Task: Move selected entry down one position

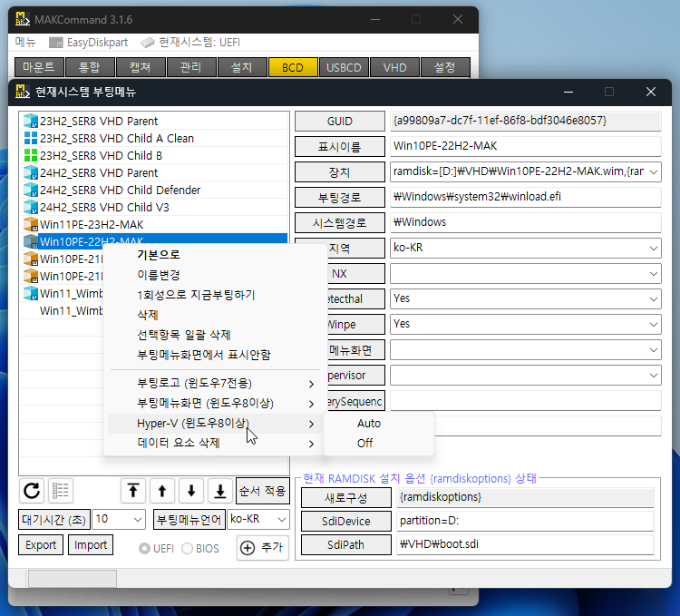Action: [191, 491]
